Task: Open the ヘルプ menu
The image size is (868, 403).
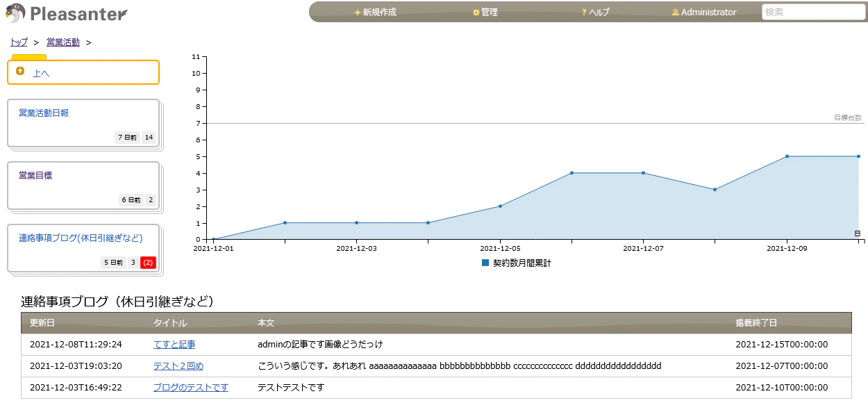Action: coord(595,13)
